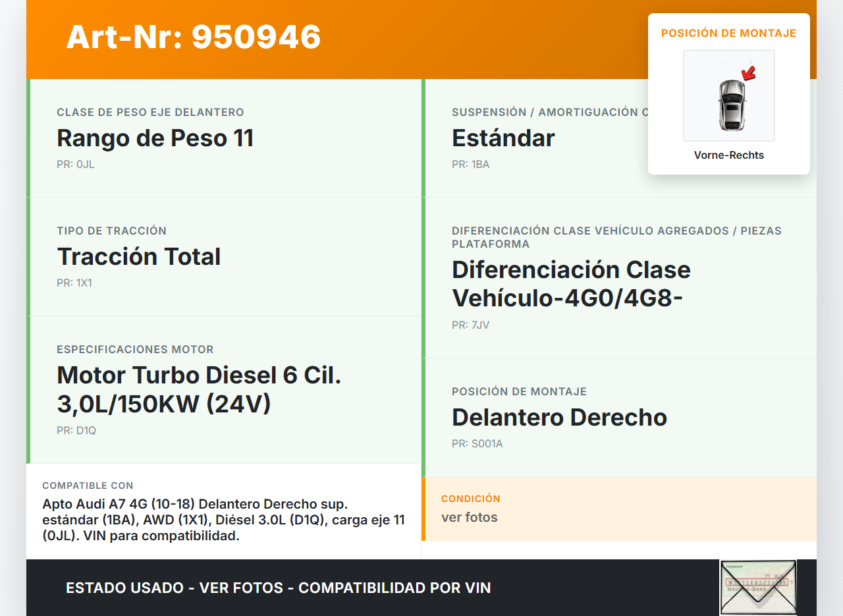This screenshot has width=843, height=616.
Task: Select the 'Rango de Peso 11' value
Action: (x=155, y=138)
